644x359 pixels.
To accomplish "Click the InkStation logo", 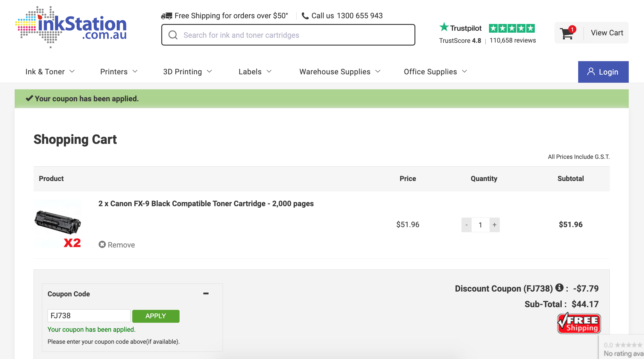I will [x=71, y=27].
